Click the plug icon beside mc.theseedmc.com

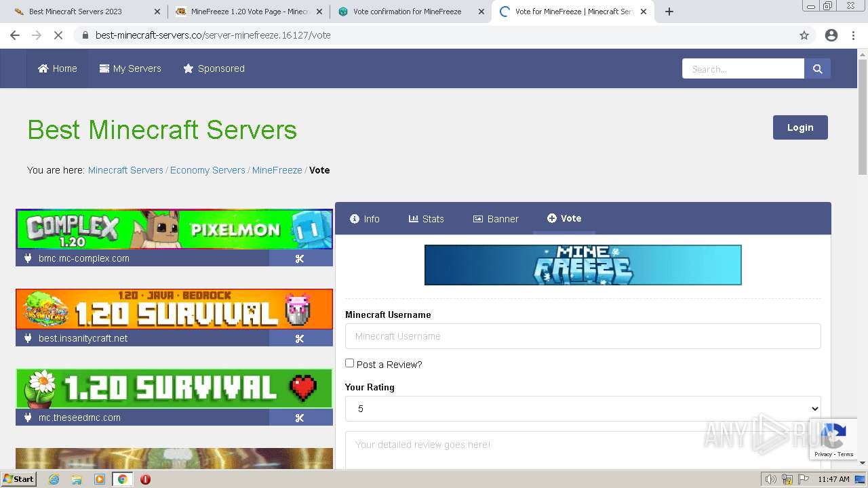pyautogui.click(x=28, y=418)
